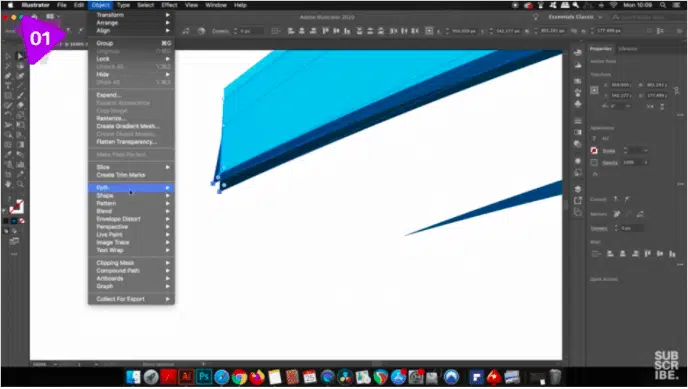Screen dimensions: 688x389
Task: Open the Shape submenu
Action: (x=131, y=196)
